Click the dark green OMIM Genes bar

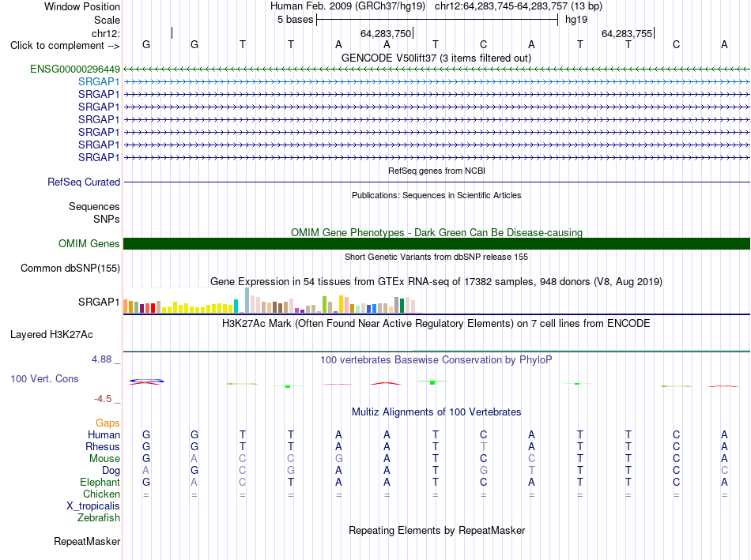point(436,243)
